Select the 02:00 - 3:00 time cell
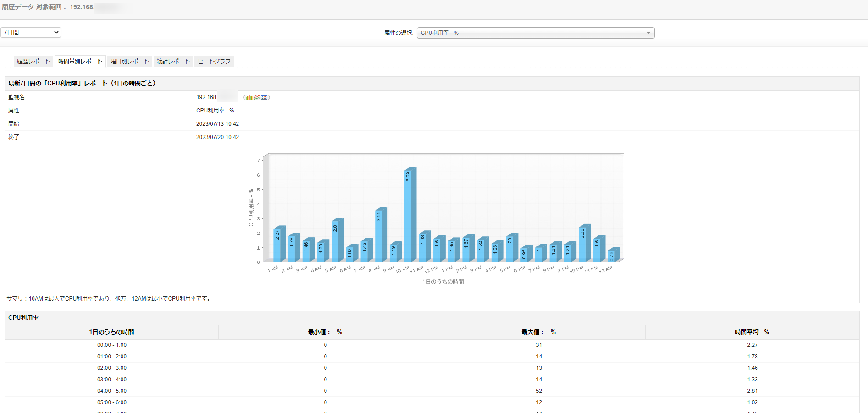The height and width of the screenshot is (413, 868). 112,368
